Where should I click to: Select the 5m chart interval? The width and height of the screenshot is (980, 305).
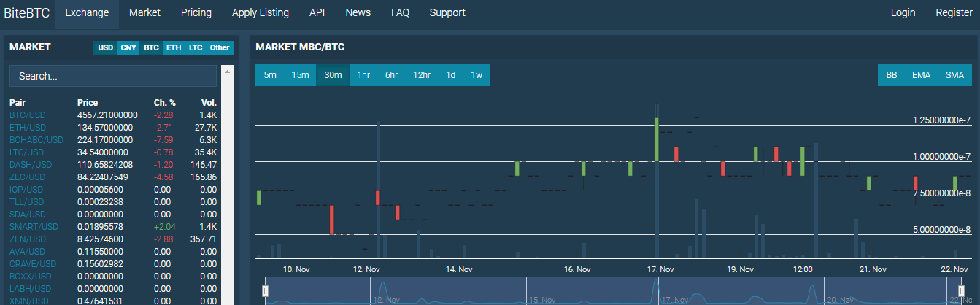[270, 75]
